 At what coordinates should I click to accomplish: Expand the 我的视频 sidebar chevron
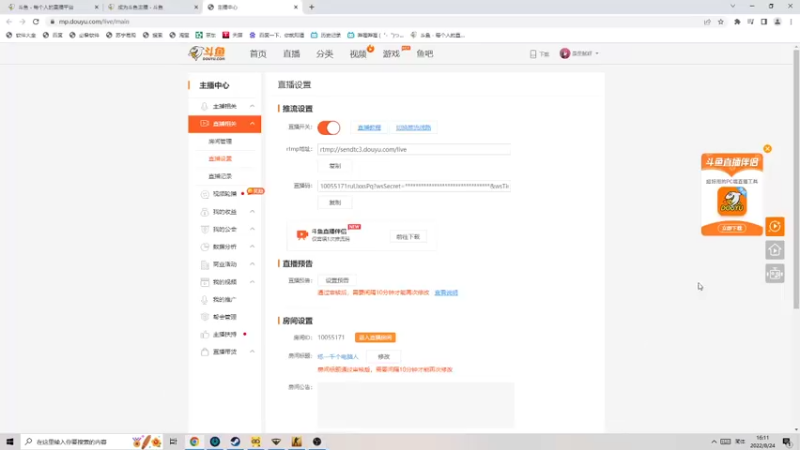point(252,282)
